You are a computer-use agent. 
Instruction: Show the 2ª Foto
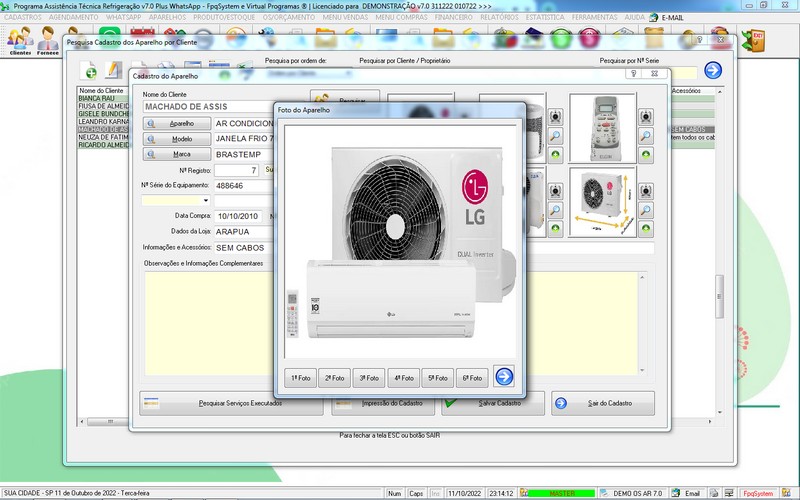(335, 378)
